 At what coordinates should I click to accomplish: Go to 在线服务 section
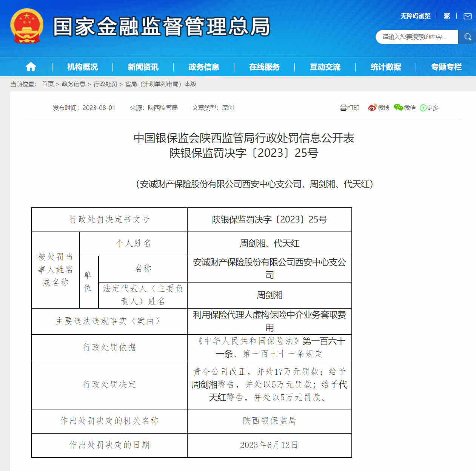264,67
